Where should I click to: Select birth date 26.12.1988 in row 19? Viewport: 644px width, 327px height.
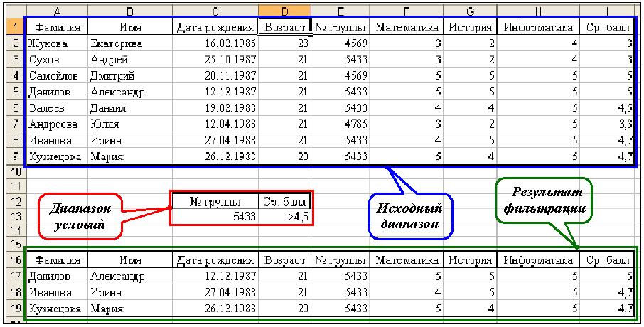(215, 309)
